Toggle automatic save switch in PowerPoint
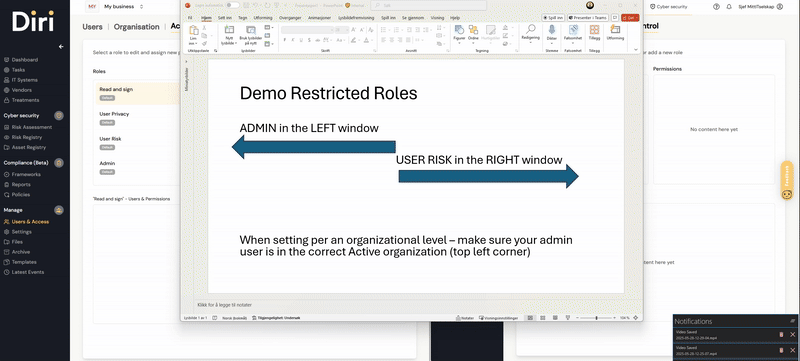 (x=232, y=5)
